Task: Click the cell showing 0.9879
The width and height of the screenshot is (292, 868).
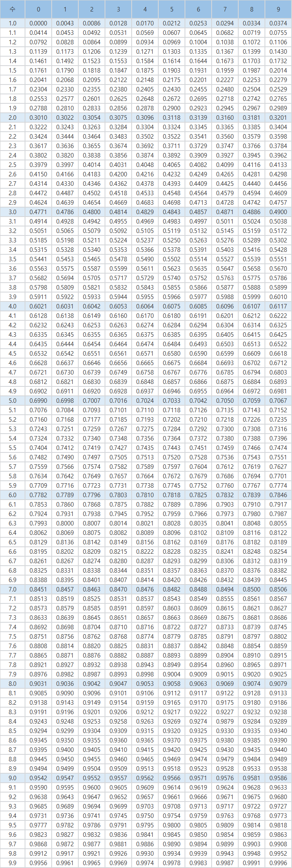Action: pos(225,722)
